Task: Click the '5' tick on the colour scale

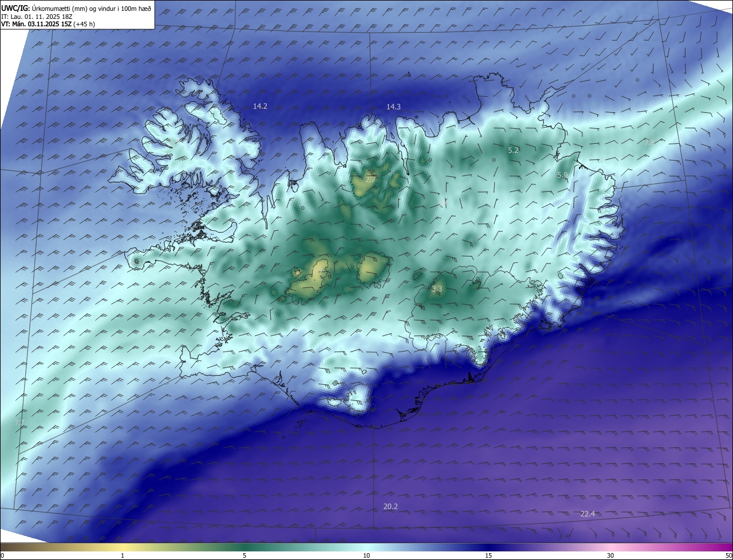Action: (x=245, y=555)
